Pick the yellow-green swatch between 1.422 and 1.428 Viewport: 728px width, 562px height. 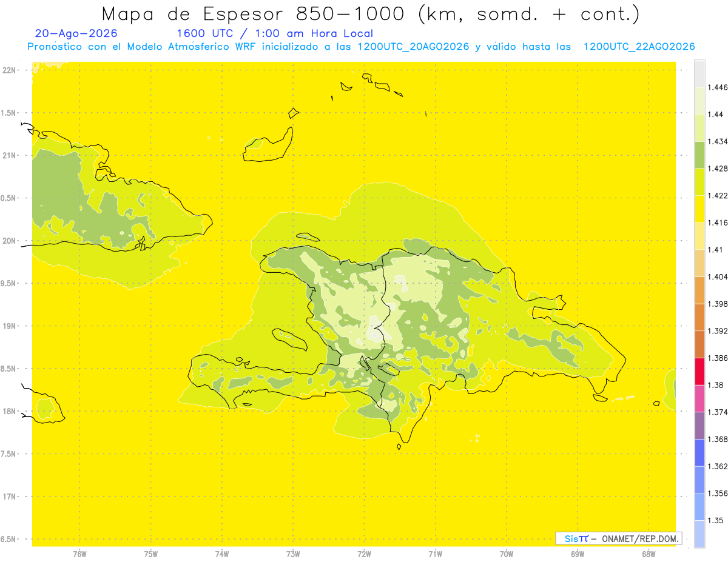(699, 181)
